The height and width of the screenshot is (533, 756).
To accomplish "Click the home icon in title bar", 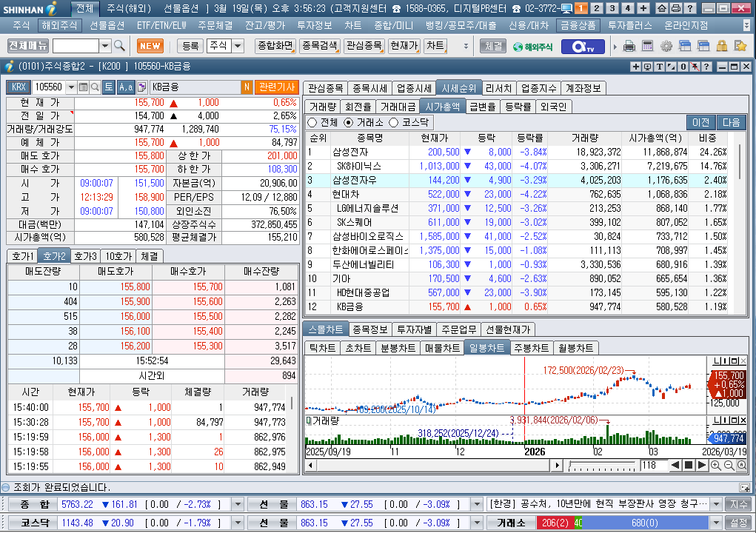I will [x=662, y=8].
